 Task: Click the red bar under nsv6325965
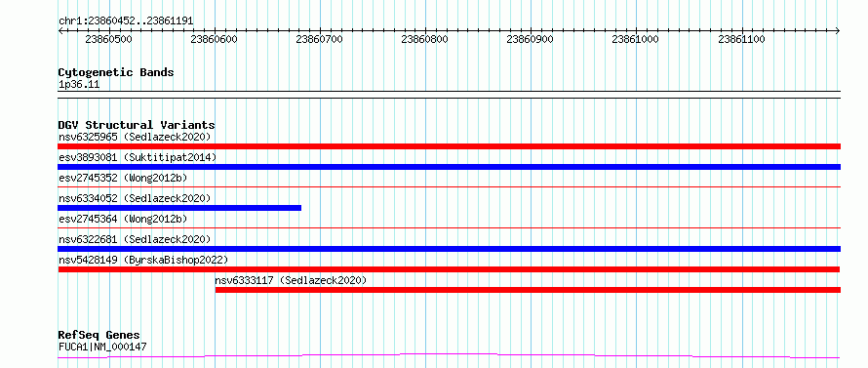pyautogui.click(x=449, y=146)
